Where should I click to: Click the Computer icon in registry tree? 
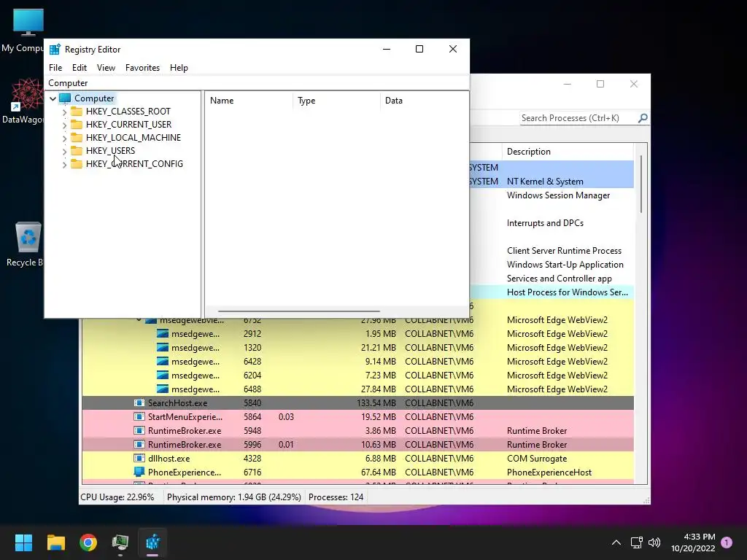tap(65, 98)
